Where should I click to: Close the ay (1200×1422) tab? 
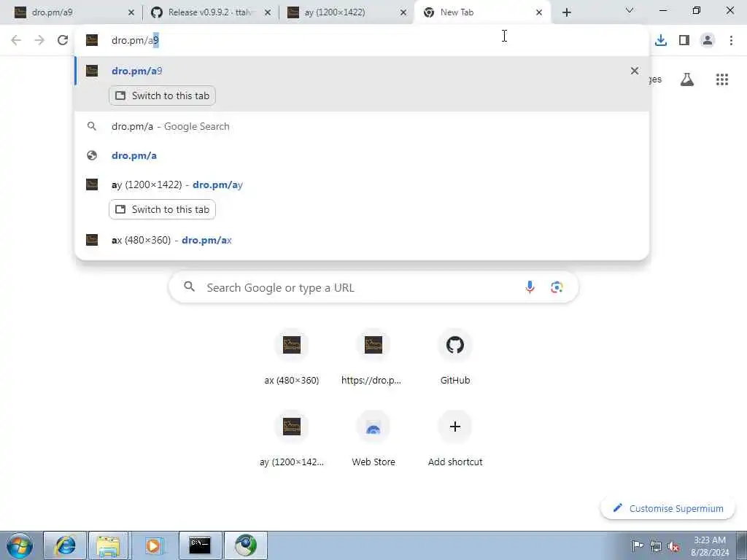[403, 13]
